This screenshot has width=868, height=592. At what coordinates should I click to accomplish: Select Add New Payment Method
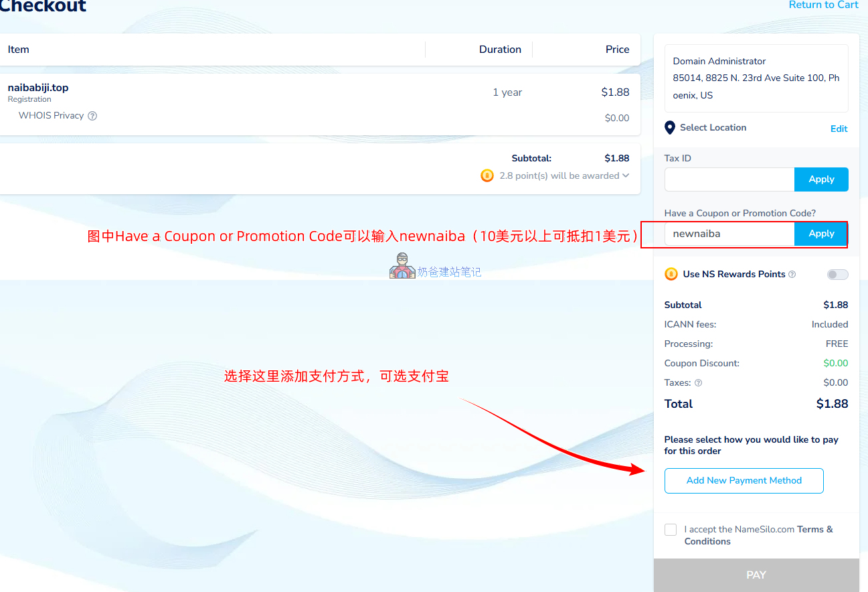(x=744, y=480)
